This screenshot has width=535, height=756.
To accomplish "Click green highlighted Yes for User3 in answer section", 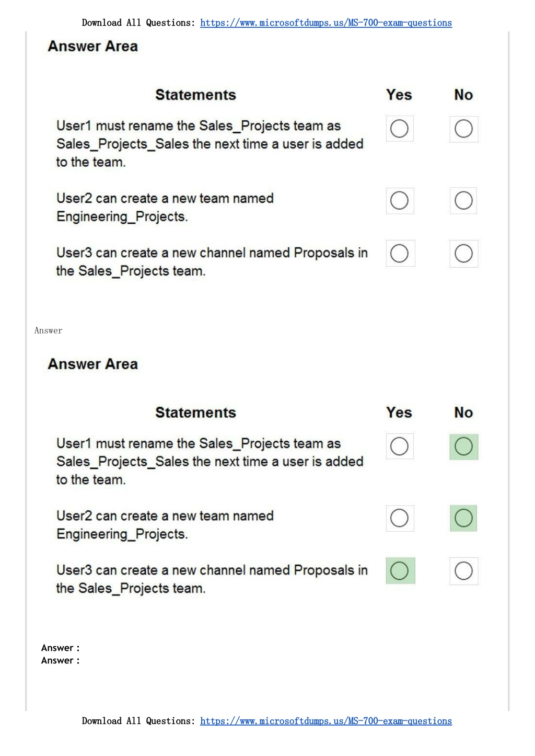I will pos(400,571).
